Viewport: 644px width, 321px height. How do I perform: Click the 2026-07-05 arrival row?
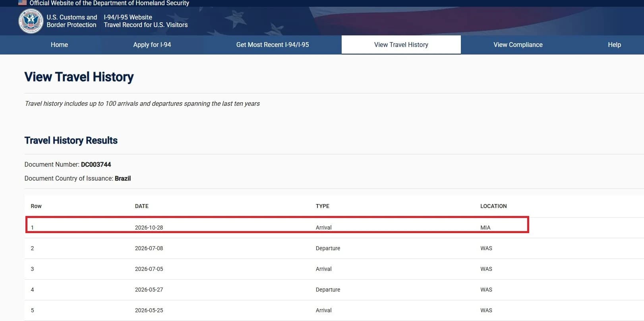pyautogui.click(x=334, y=269)
